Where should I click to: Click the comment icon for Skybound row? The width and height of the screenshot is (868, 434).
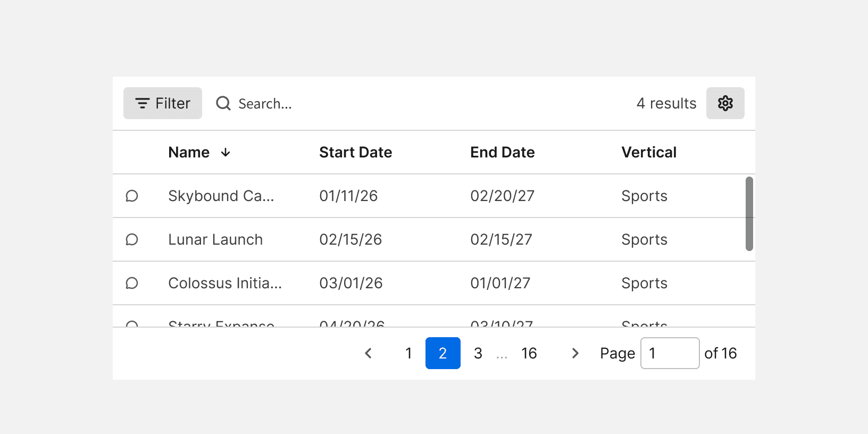coord(132,196)
